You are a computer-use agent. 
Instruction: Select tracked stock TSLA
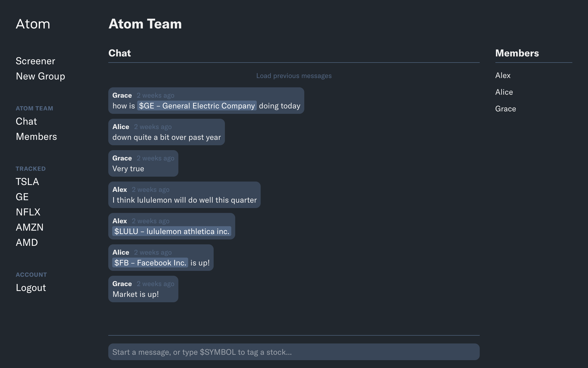pyautogui.click(x=27, y=182)
